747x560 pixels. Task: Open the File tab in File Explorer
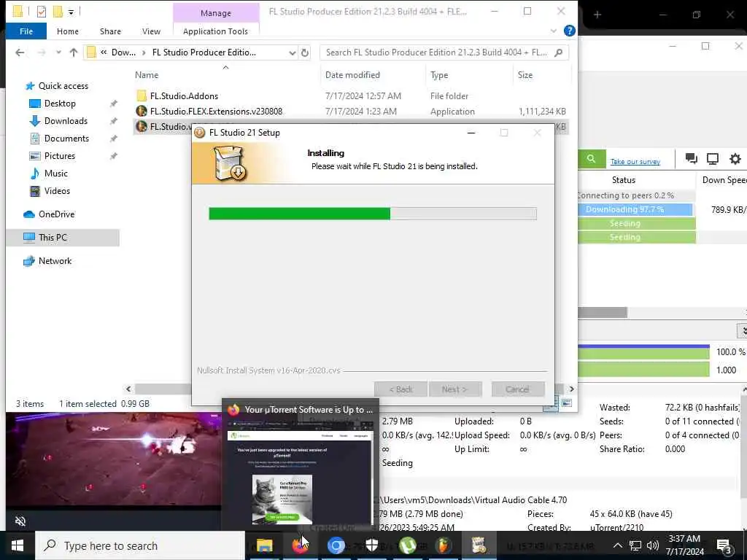point(26,31)
